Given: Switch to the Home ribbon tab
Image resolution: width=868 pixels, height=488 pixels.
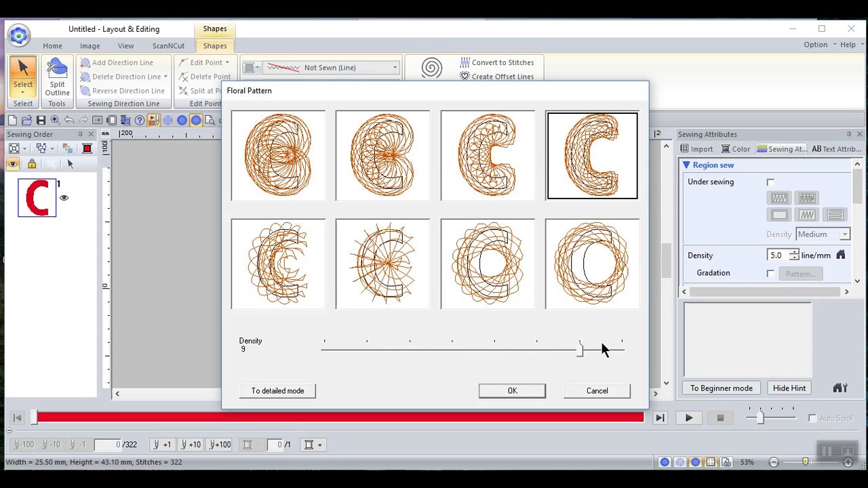Looking at the screenshot, I should coord(52,45).
